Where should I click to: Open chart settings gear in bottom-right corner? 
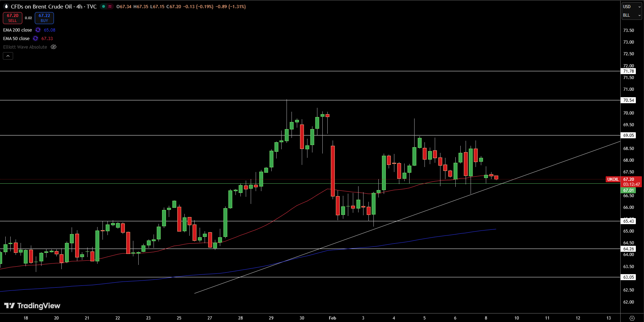tap(632, 318)
